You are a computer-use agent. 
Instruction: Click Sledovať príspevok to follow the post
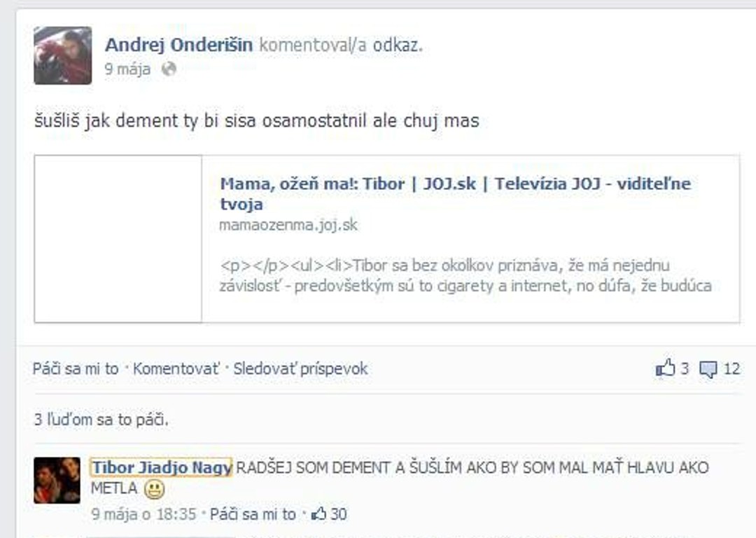click(x=300, y=368)
